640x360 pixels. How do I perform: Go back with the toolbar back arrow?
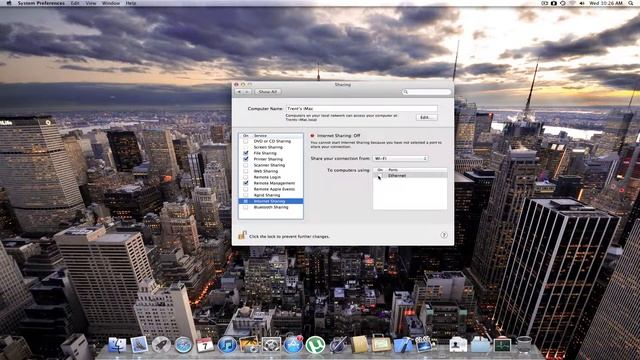(240, 92)
